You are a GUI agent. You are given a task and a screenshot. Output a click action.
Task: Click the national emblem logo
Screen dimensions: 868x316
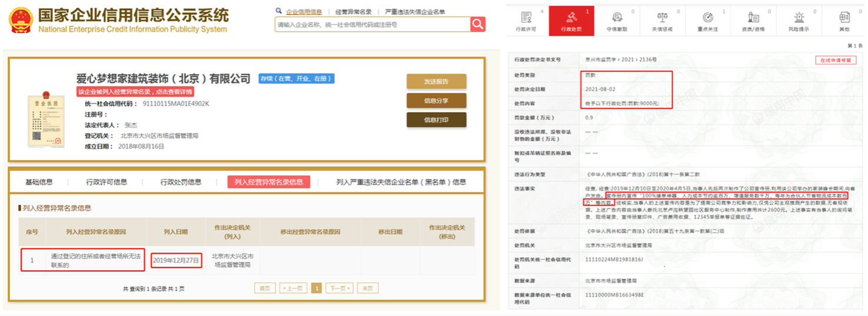21,20
